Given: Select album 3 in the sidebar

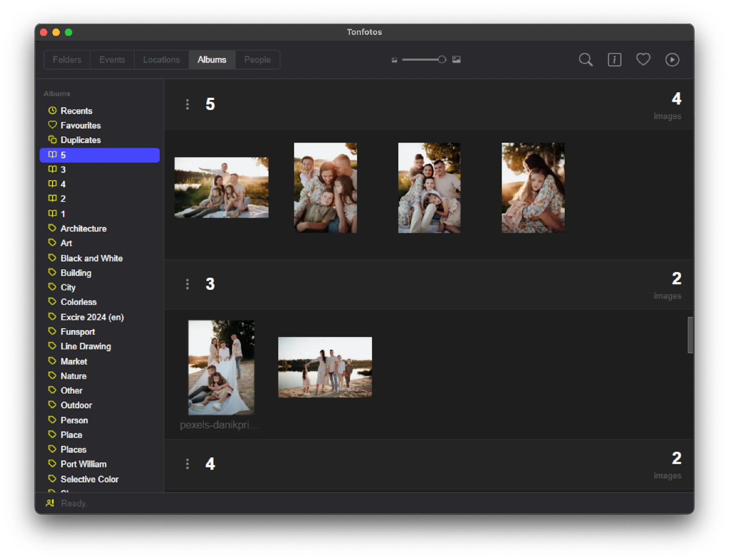Looking at the screenshot, I should pyautogui.click(x=100, y=169).
